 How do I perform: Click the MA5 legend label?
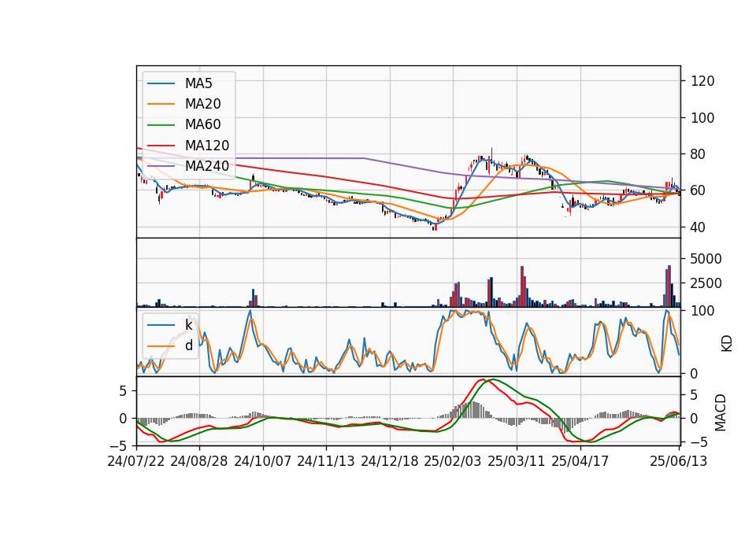click(x=198, y=83)
